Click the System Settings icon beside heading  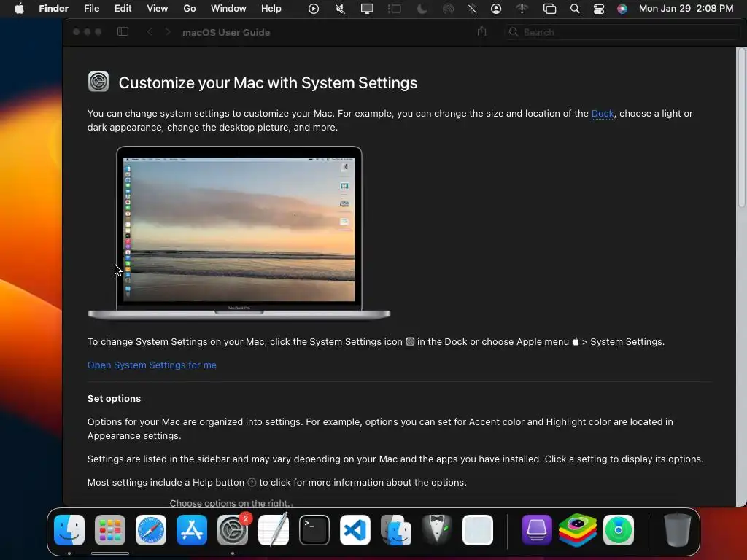[x=98, y=82]
